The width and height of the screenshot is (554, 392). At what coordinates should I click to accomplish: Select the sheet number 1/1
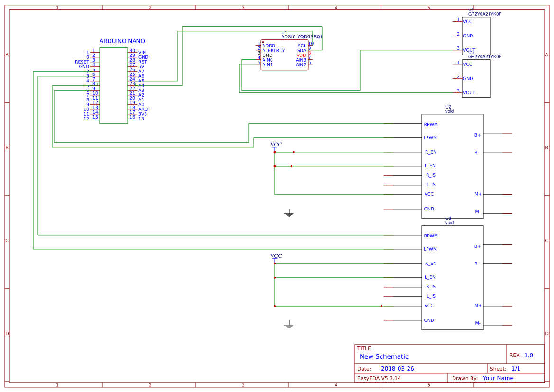[x=516, y=369]
